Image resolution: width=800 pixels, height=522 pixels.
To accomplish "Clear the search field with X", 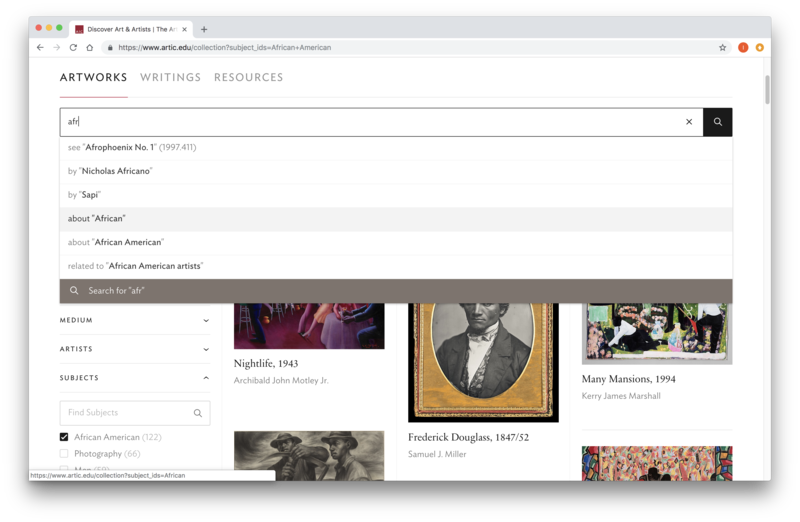I will [689, 122].
